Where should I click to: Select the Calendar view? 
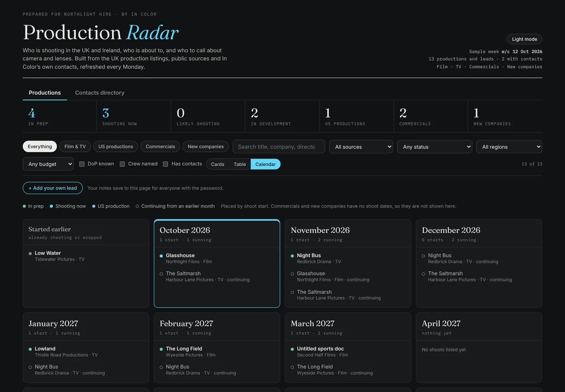tap(266, 164)
